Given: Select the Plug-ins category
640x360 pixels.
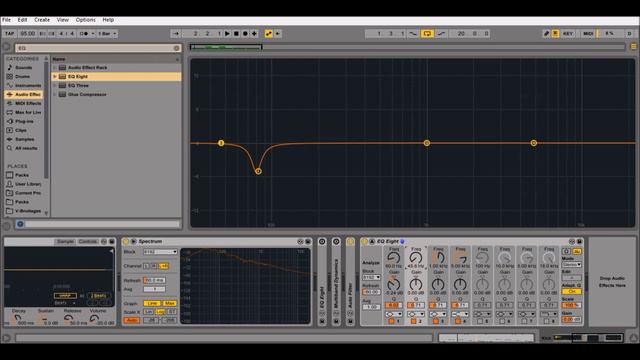Looking at the screenshot, I should tap(24, 121).
